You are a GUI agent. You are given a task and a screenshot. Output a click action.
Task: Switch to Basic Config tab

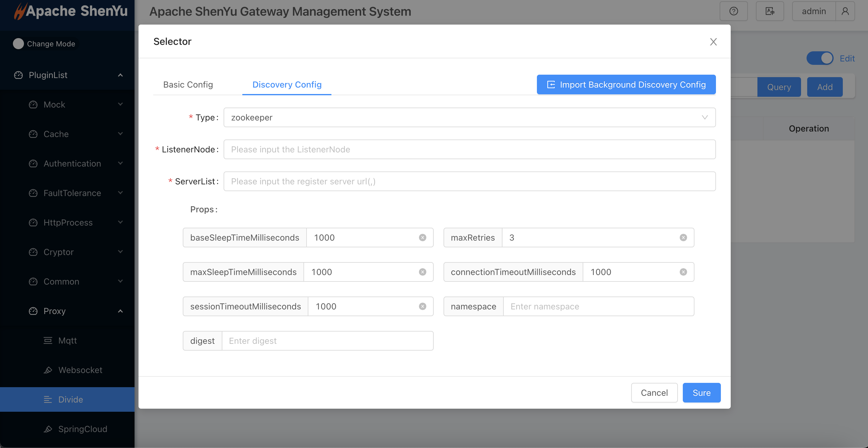[188, 84]
